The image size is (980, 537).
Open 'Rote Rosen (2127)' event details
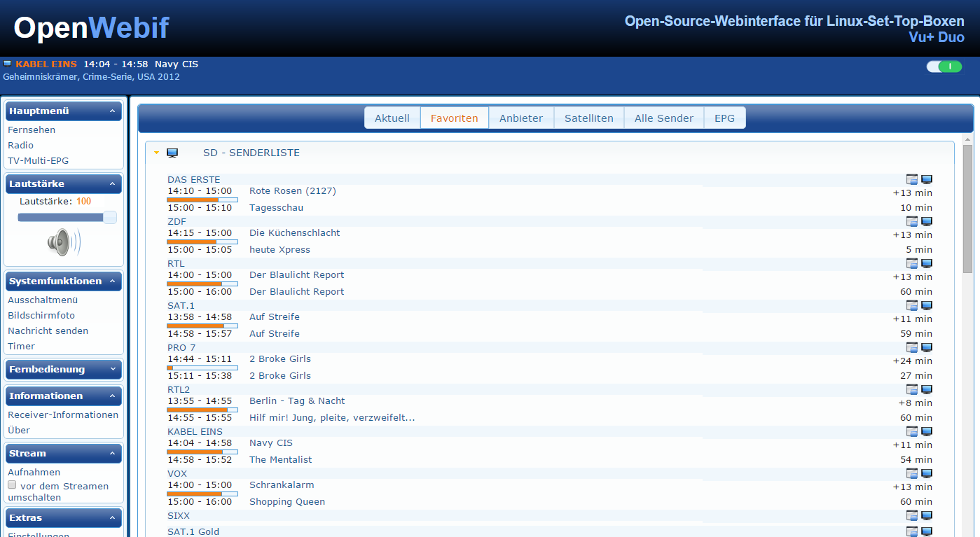pyautogui.click(x=293, y=190)
